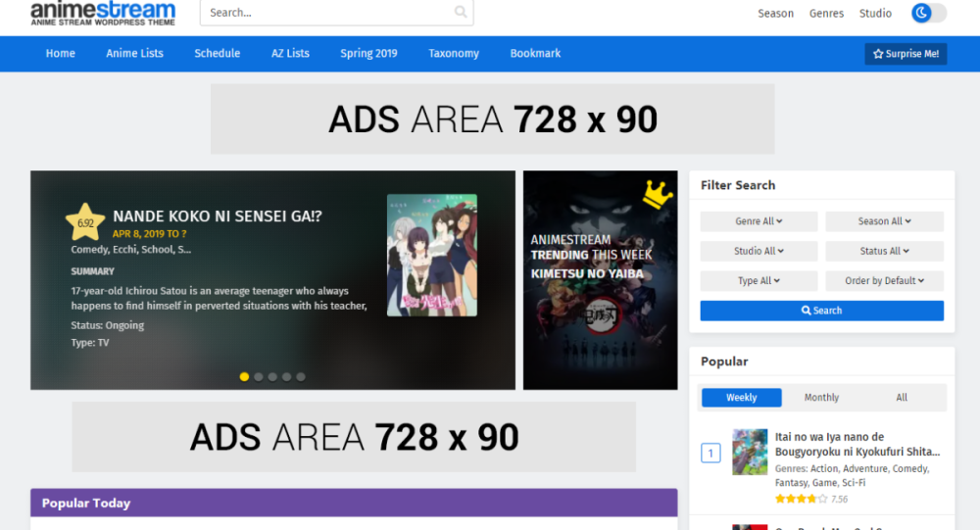Open the Schedule menu item
The height and width of the screenshot is (530, 980).
click(217, 53)
